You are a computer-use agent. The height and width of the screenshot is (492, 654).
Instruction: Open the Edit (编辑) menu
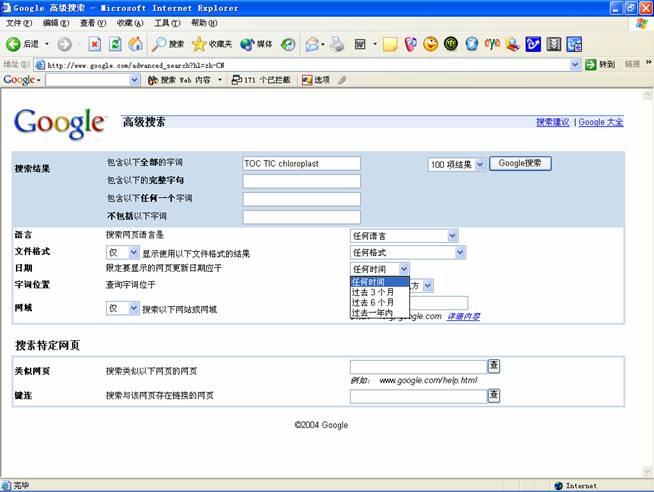pos(56,23)
